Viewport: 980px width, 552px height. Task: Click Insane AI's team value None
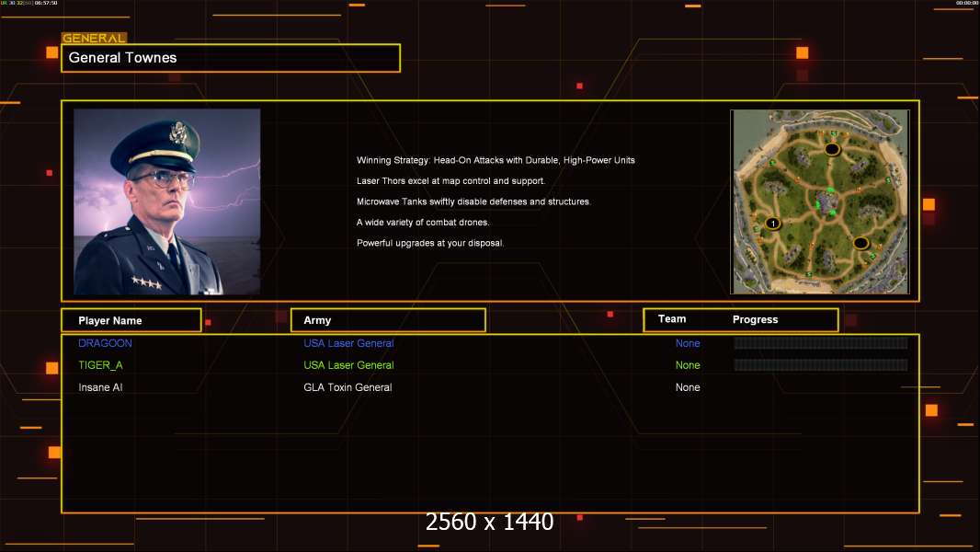688,387
